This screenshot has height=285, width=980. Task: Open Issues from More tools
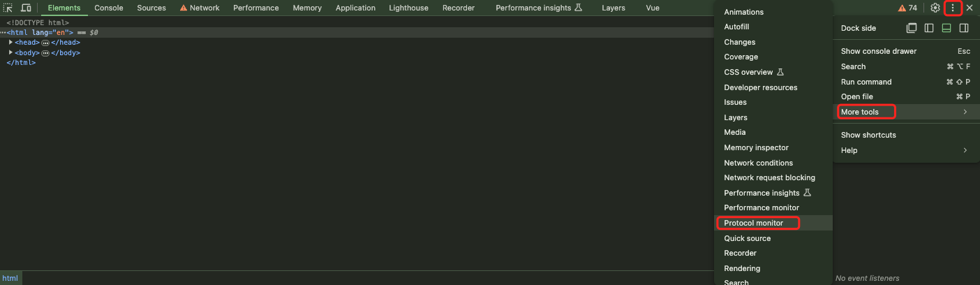773,102
